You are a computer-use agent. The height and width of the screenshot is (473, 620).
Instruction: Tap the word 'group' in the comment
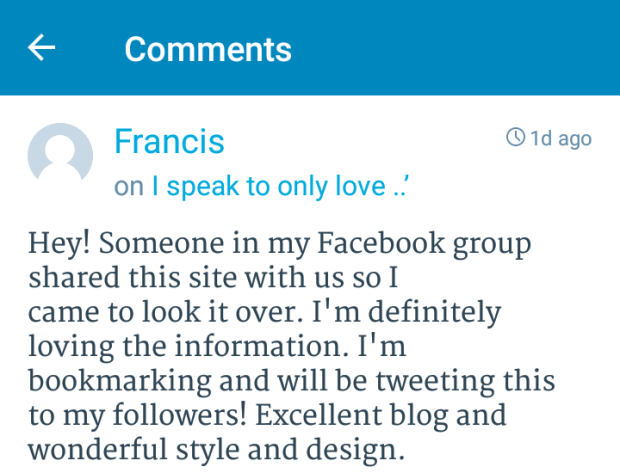(487, 244)
